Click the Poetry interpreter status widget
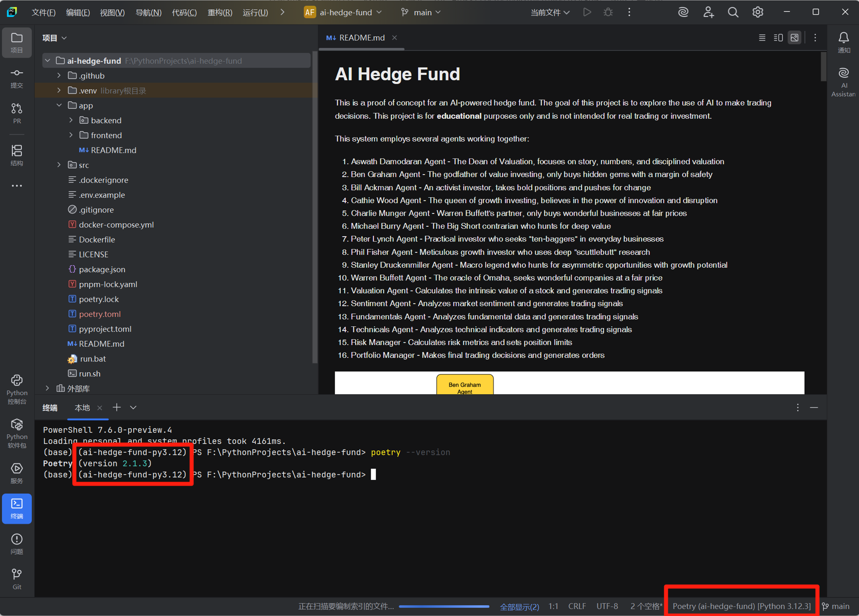Image resolution: width=859 pixels, height=616 pixels. 741,606
